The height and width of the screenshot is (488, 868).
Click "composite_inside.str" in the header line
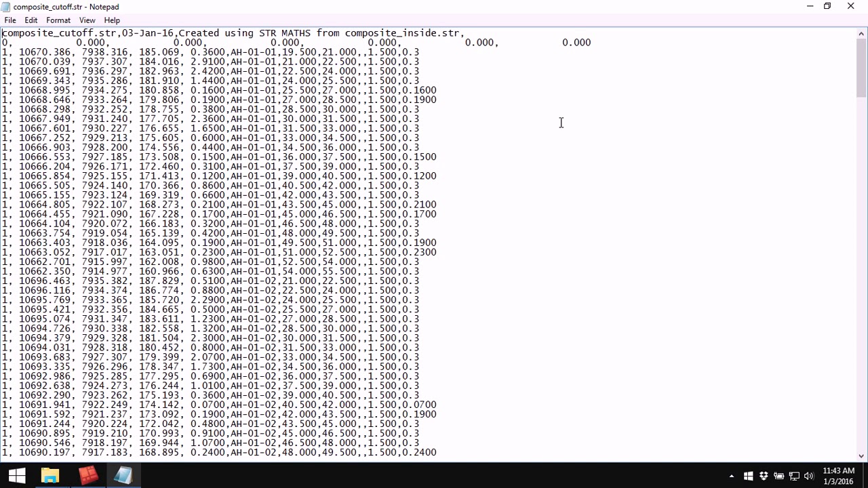402,33
